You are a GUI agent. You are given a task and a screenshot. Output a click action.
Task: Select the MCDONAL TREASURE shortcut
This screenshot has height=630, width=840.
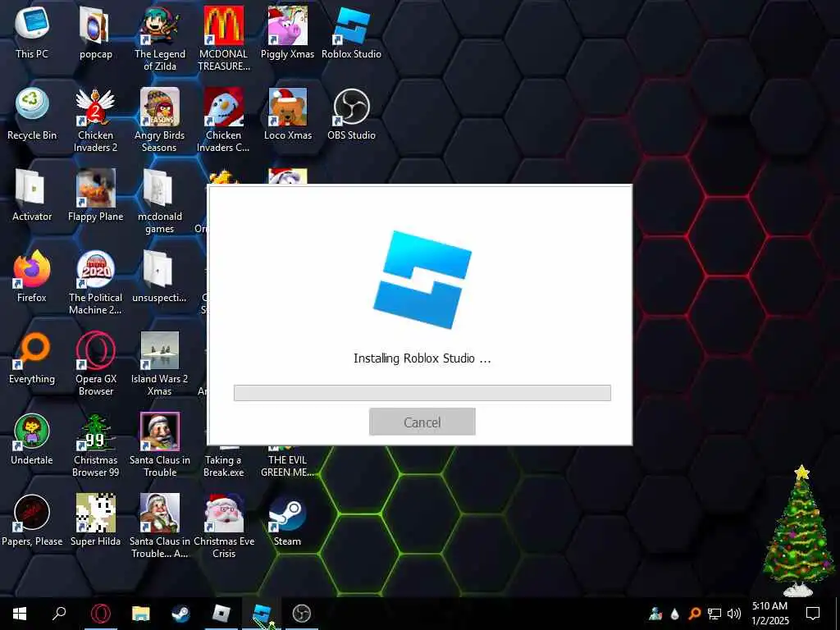(x=223, y=39)
